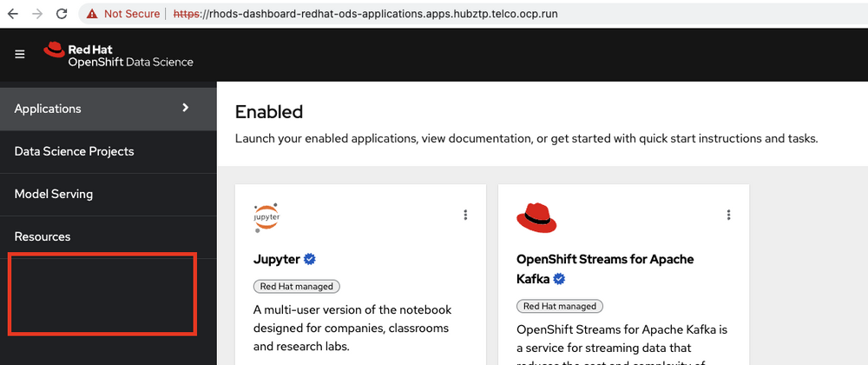Reload the page with the refresh icon
Image resolution: width=868 pixels, height=365 pixels.
tap(62, 14)
